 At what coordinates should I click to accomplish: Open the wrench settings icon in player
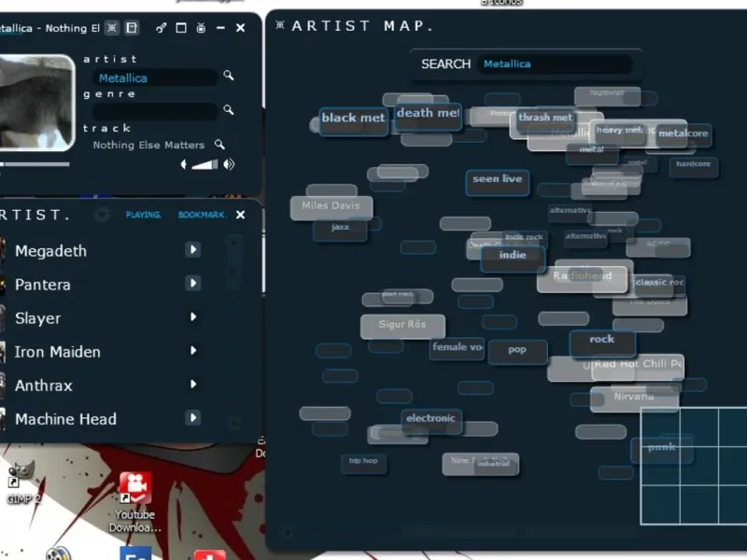[x=161, y=28]
